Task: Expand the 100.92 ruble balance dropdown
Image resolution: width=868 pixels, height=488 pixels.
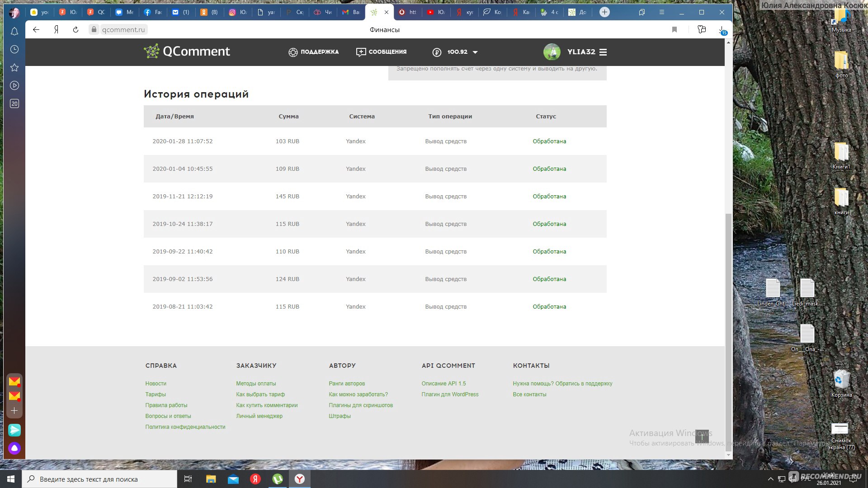Action: [x=455, y=52]
